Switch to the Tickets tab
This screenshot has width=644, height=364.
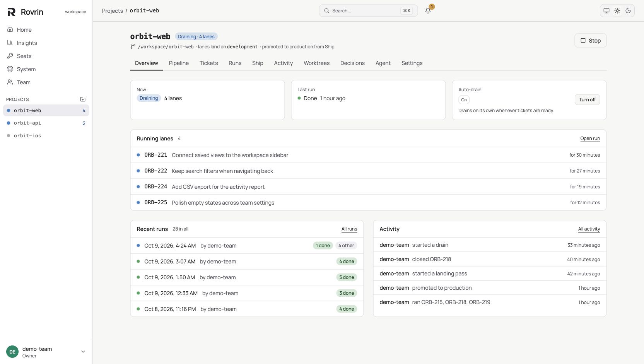(x=209, y=63)
